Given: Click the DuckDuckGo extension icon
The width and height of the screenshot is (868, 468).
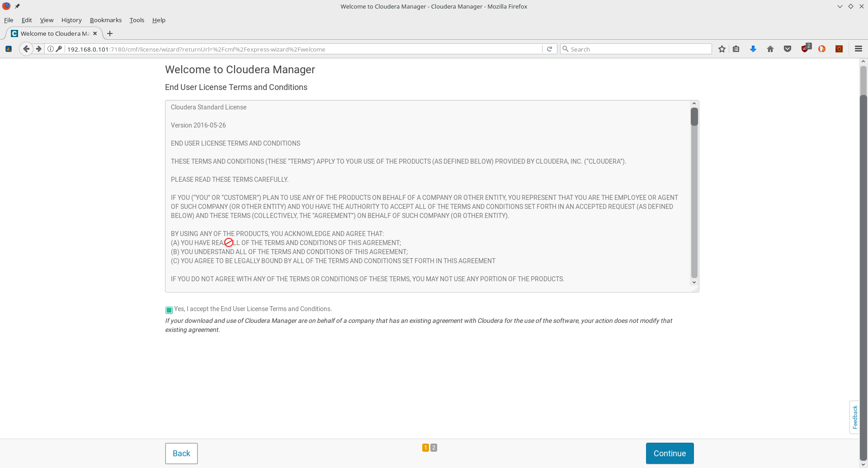Looking at the screenshot, I should [x=822, y=49].
